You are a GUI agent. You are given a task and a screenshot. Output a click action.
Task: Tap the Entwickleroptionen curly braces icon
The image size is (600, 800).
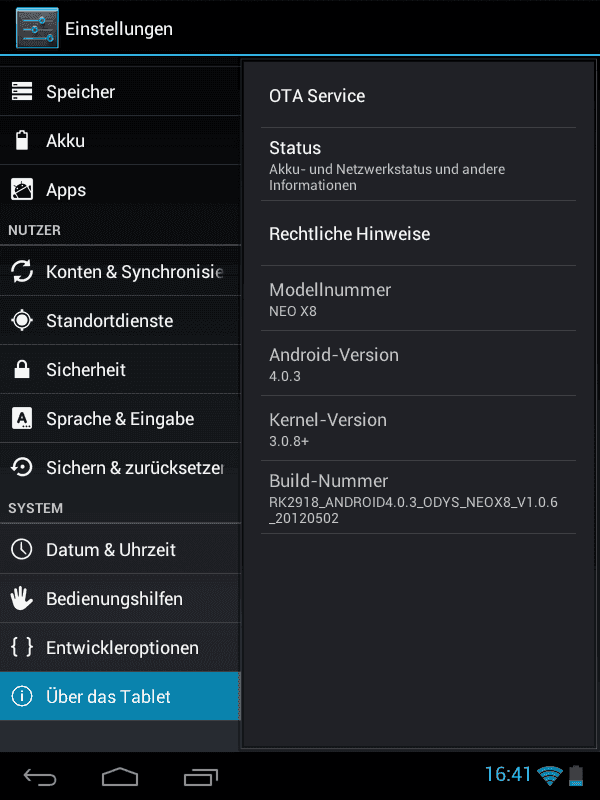[22, 647]
